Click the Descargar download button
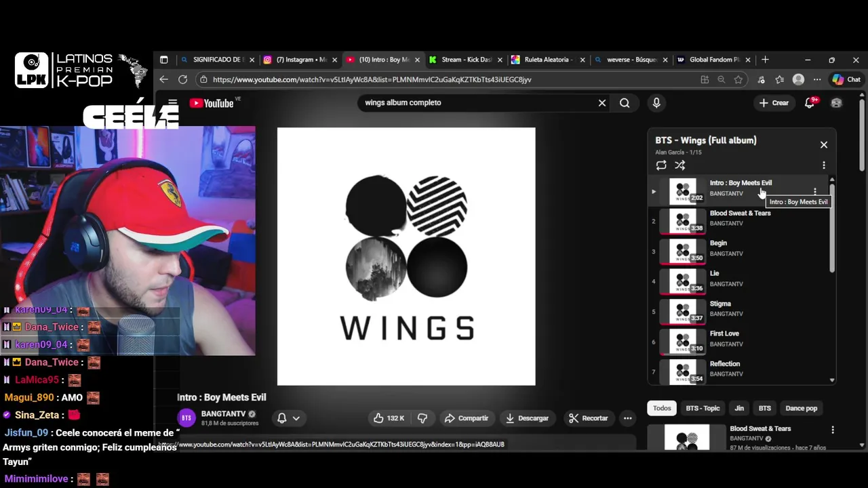 click(527, 418)
